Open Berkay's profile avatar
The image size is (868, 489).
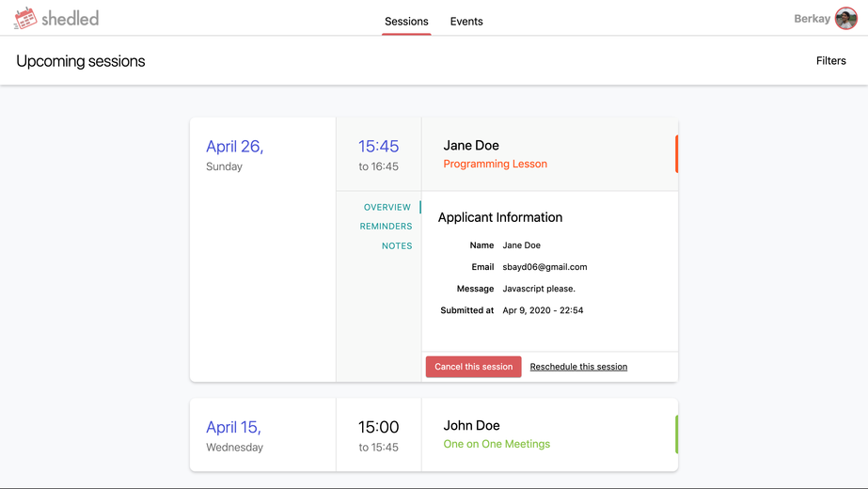[845, 18]
